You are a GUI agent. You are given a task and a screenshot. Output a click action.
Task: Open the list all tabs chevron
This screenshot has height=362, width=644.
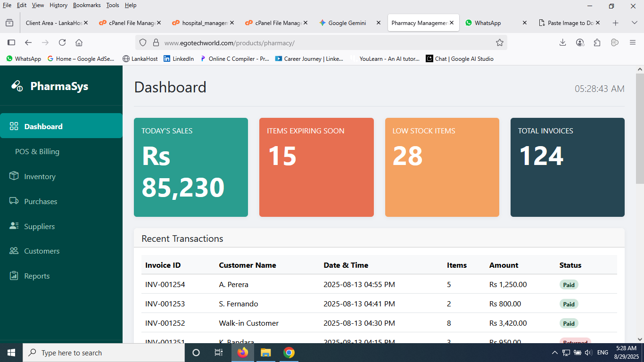634,22
